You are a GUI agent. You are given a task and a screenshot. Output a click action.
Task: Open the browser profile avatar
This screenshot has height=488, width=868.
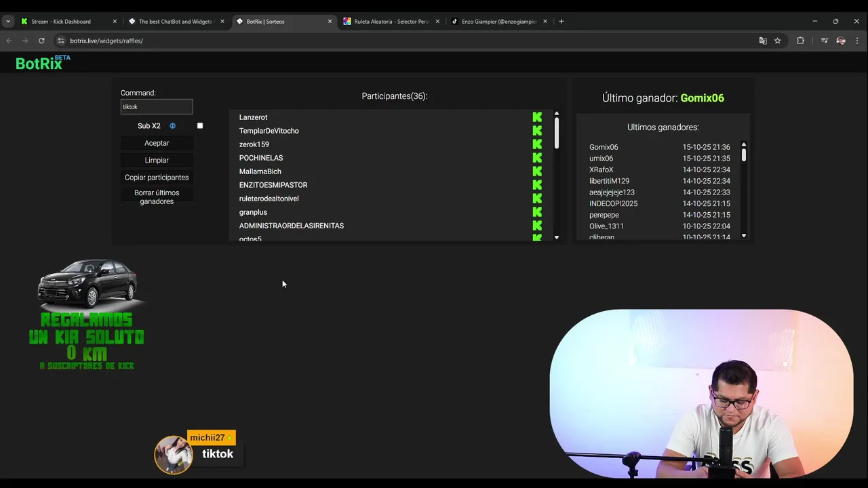click(x=841, y=41)
